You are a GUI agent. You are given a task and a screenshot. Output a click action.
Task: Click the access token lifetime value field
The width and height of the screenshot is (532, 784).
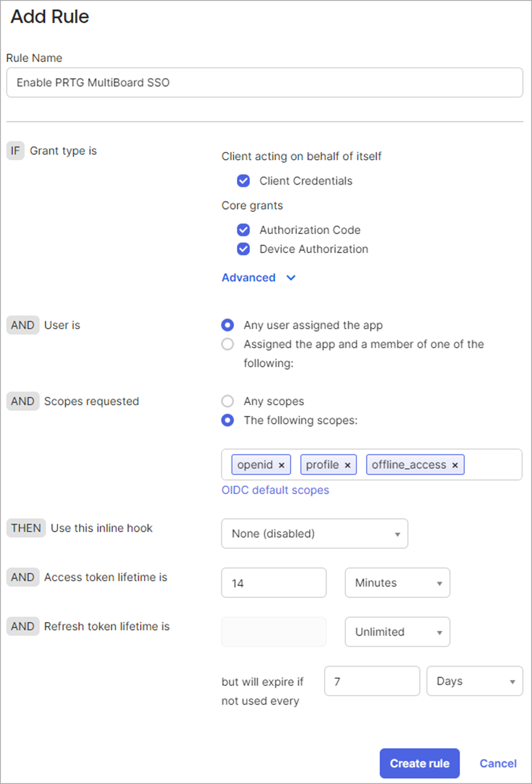[274, 582]
